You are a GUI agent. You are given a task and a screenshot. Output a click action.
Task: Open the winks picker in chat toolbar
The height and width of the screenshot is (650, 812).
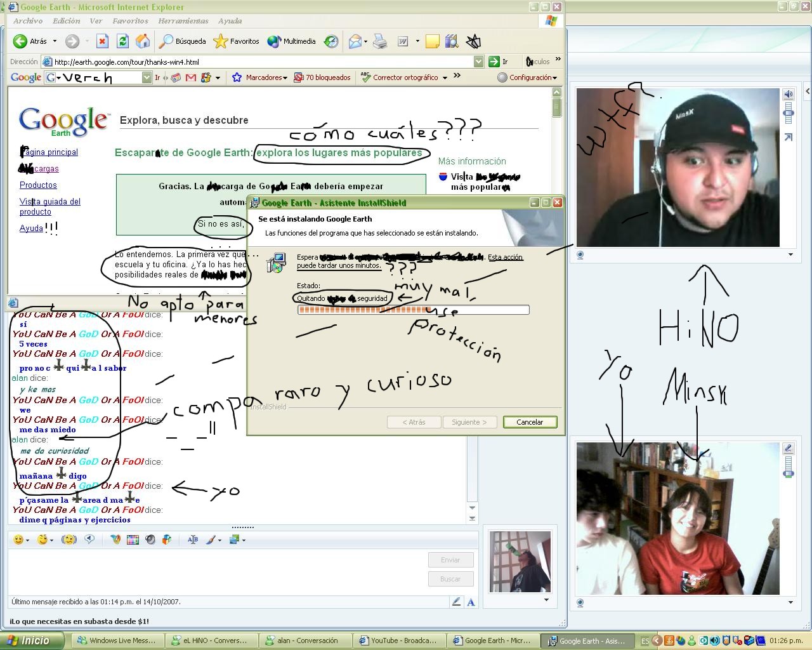pos(43,540)
